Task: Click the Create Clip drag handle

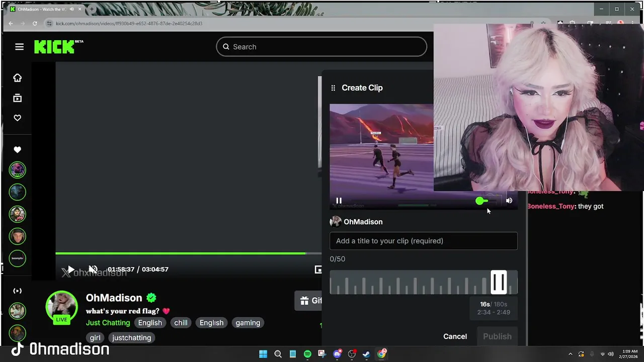Action: coord(333,88)
